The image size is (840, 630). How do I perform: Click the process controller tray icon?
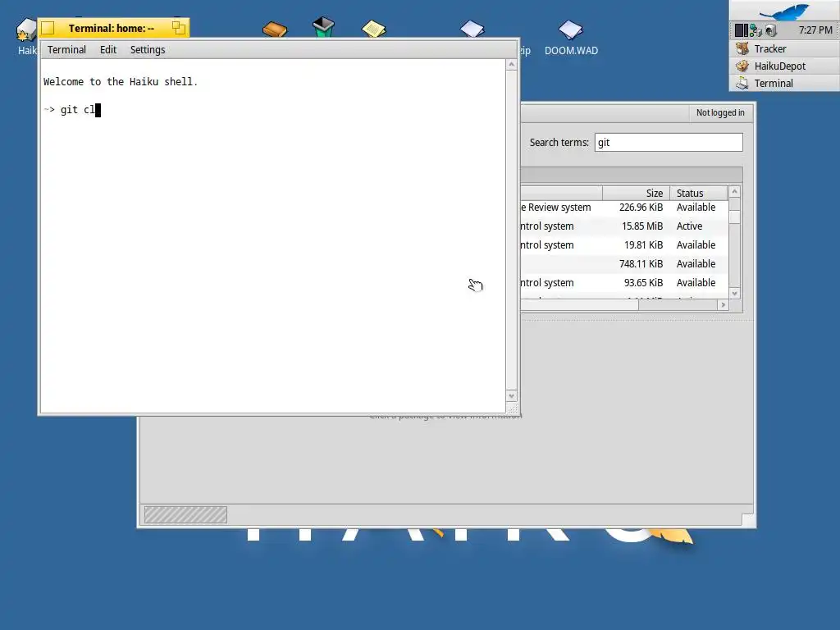[x=741, y=30]
